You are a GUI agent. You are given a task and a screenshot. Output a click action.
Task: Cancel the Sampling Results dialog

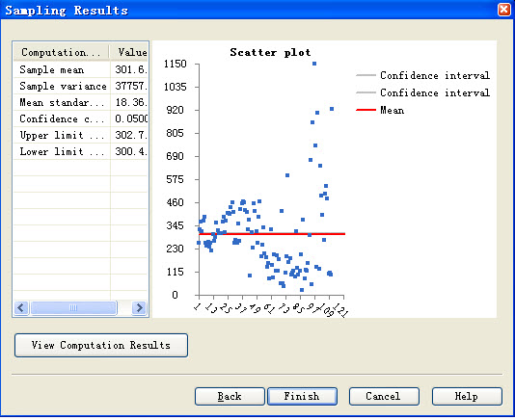pos(384,396)
